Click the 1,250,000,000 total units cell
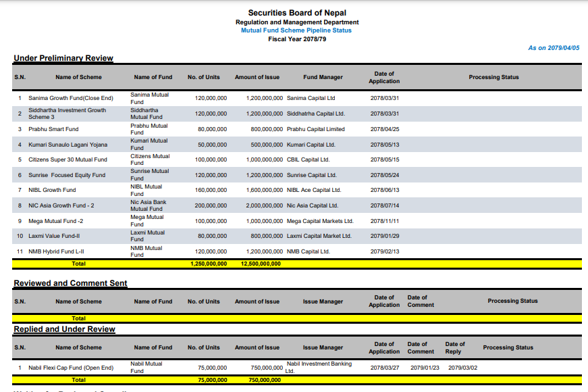Image resolution: width=588 pixels, height=392 pixels. point(209,264)
